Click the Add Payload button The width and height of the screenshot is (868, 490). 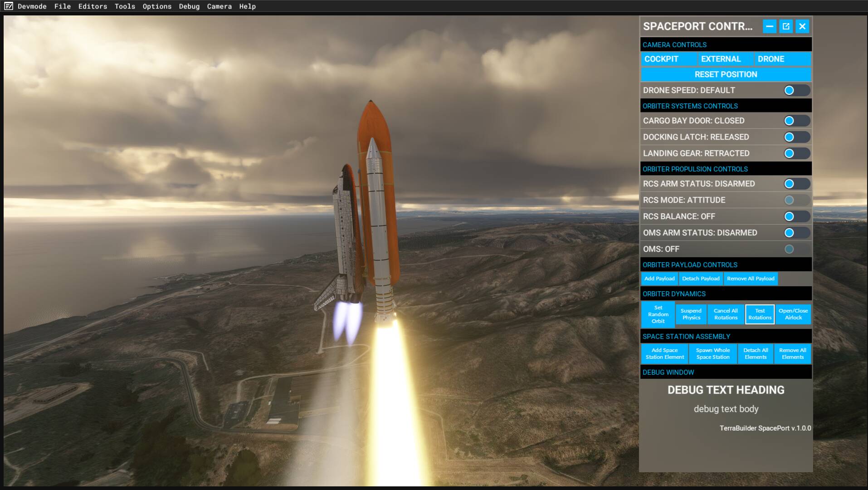[659, 279]
